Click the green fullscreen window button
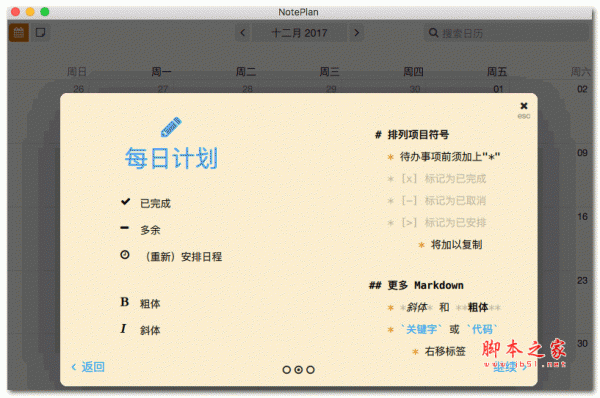The image size is (600, 398). [x=45, y=11]
